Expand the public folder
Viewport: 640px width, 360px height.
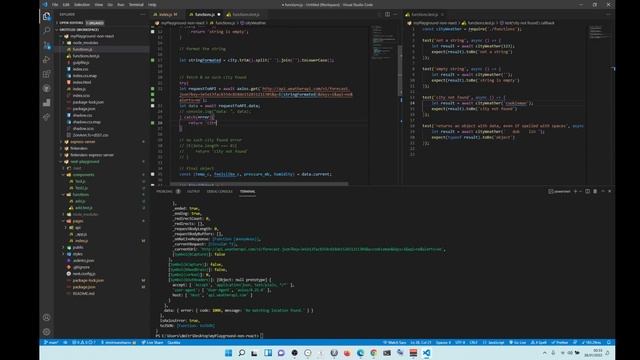point(78,247)
